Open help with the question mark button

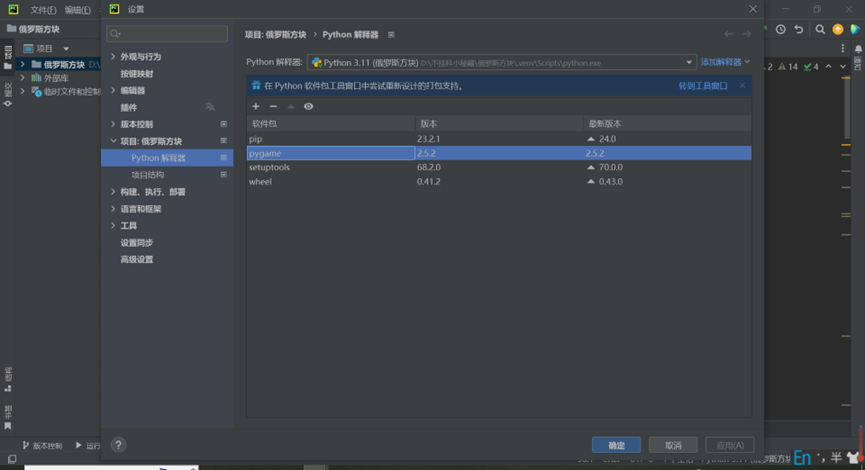click(x=118, y=445)
